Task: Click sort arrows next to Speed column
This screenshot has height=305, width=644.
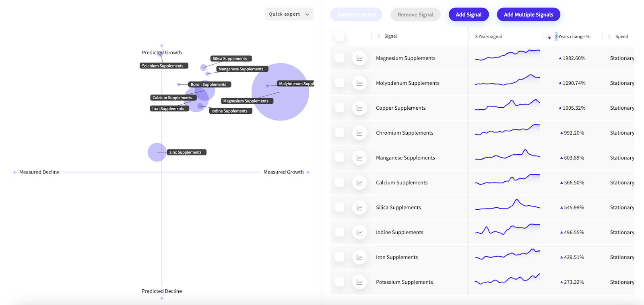Action: point(609,37)
